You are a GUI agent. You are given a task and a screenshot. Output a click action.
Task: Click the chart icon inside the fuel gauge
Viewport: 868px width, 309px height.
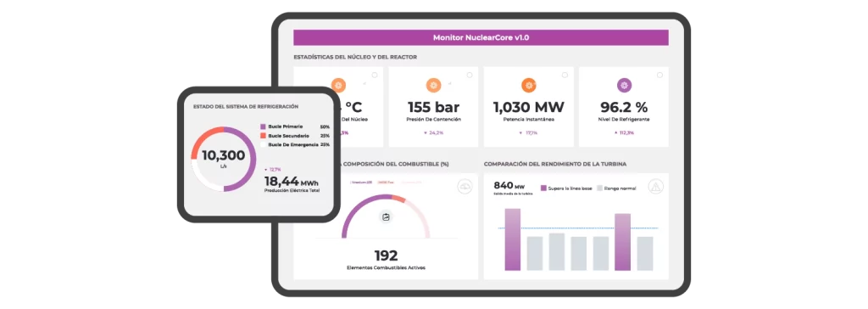[x=387, y=217]
